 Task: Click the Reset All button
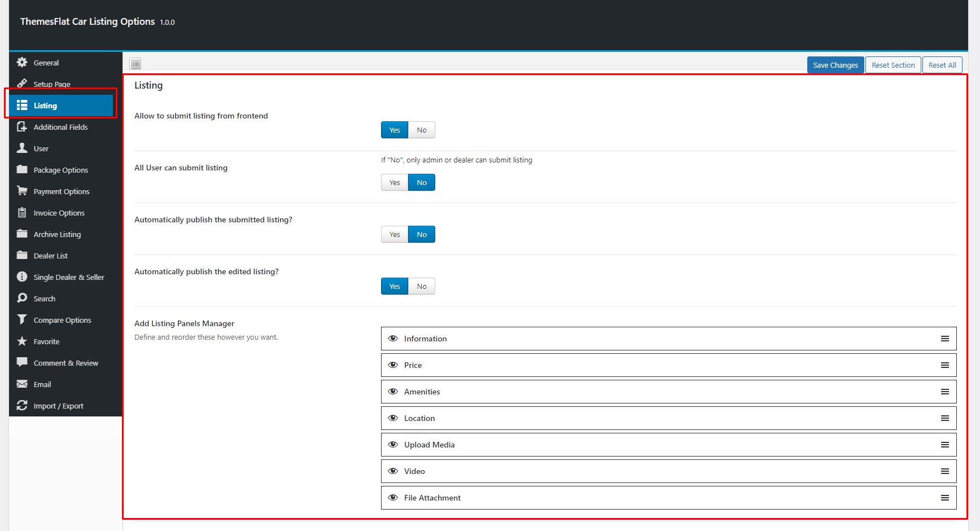tap(942, 65)
